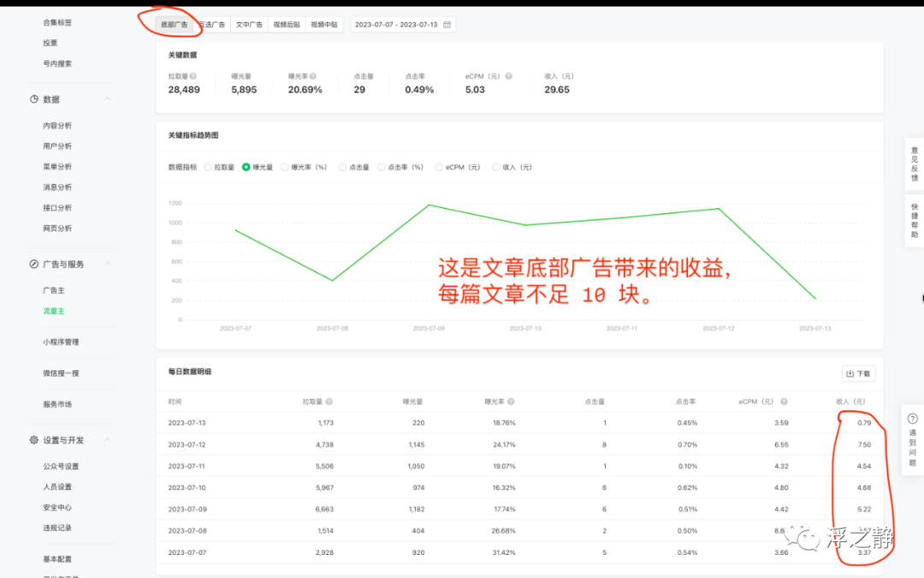Click the clock icon beside 数据
The width and height of the screenshot is (924, 578).
pyautogui.click(x=34, y=99)
